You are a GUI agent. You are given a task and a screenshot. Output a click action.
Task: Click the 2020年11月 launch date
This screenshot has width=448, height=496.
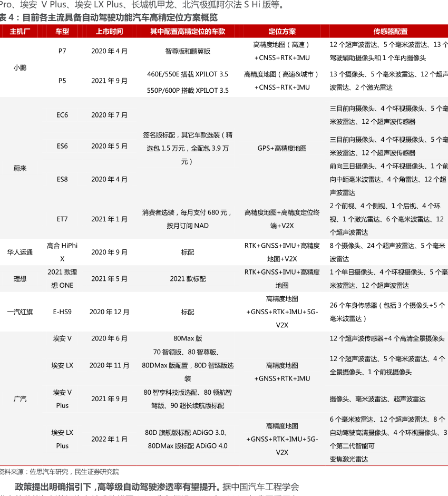point(109,365)
